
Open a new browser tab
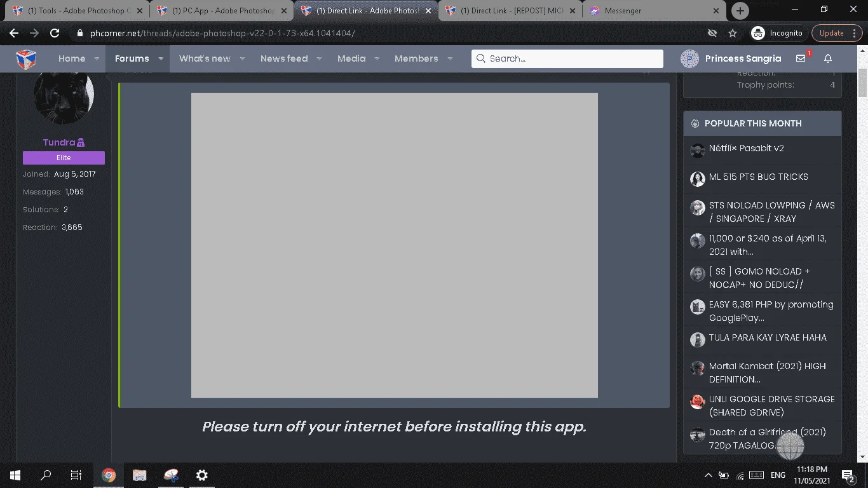click(740, 11)
